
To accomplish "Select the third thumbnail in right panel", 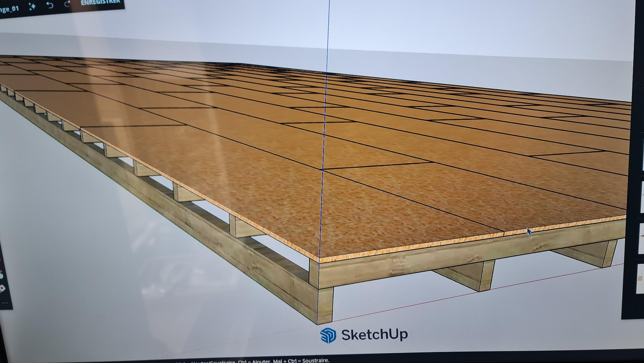I will [x=642, y=238].
